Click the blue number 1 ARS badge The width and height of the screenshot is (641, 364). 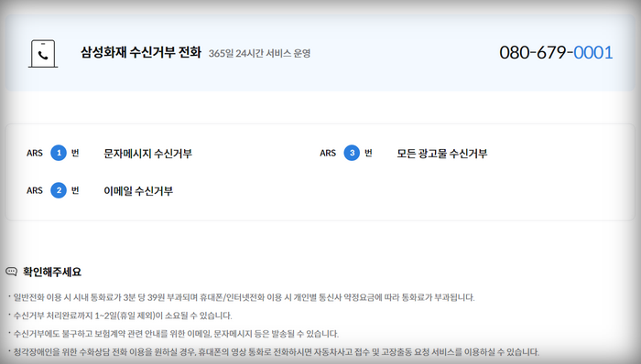click(59, 153)
